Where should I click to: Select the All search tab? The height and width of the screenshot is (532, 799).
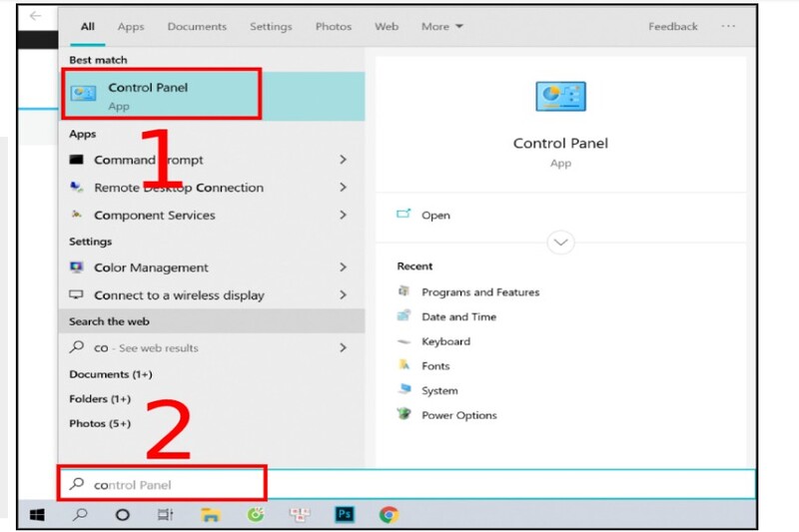88,27
